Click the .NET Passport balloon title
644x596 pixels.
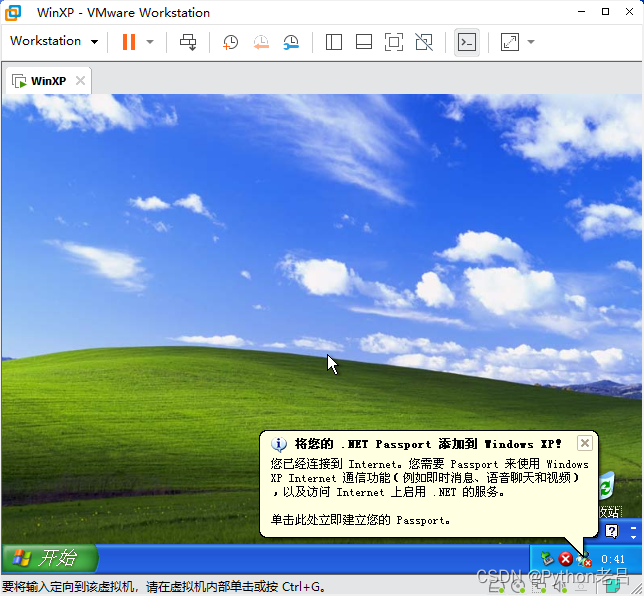(428, 444)
